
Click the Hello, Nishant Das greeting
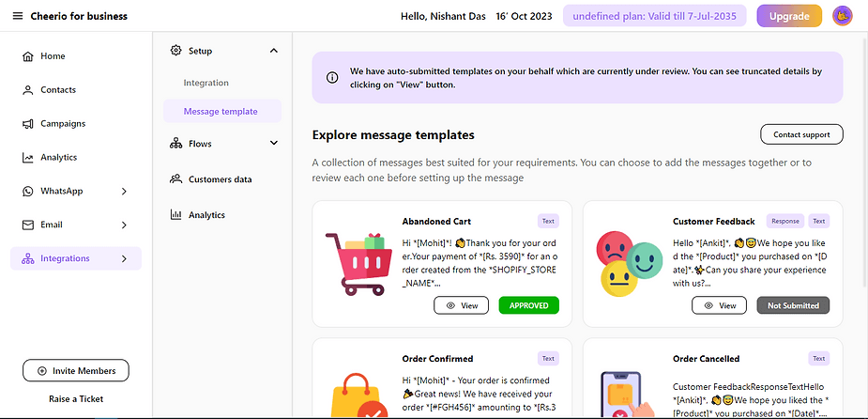(x=443, y=16)
